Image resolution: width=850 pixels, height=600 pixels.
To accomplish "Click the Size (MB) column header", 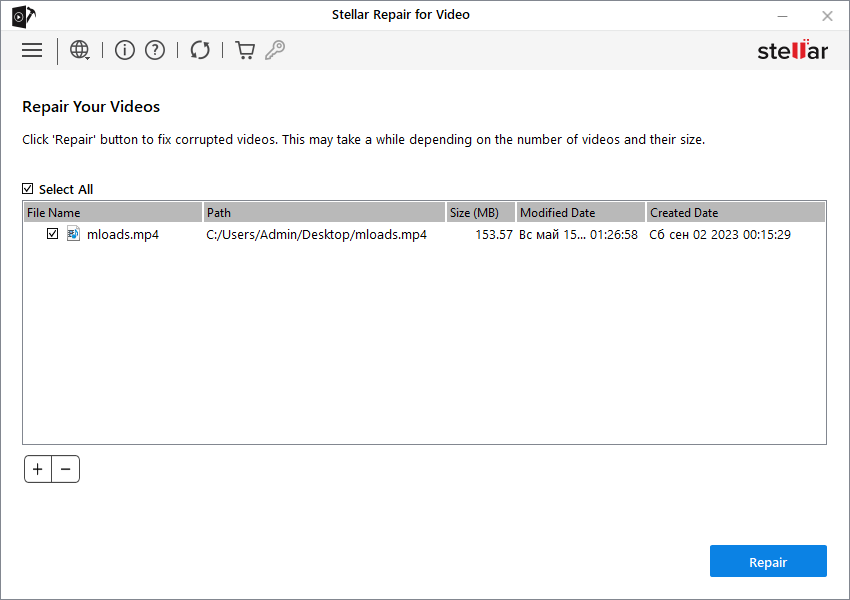I will (479, 212).
